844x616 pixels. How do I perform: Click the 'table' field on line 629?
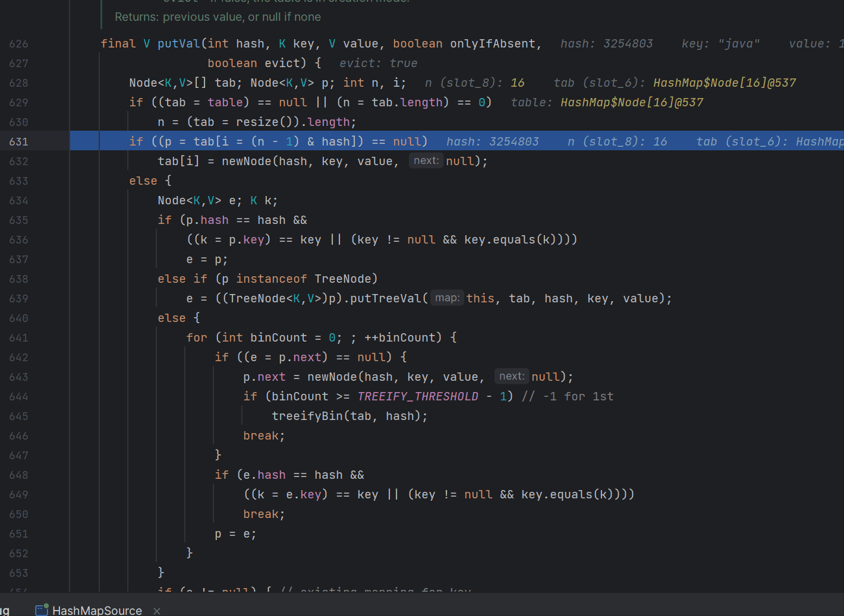(225, 102)
